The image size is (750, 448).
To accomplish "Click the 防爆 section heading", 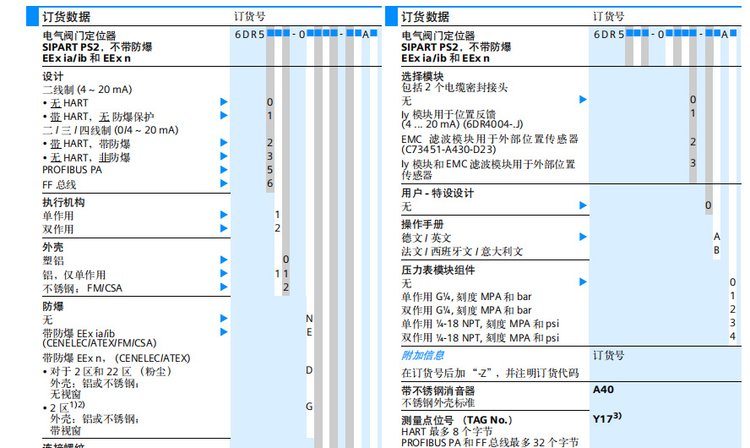I will point(53,304).
